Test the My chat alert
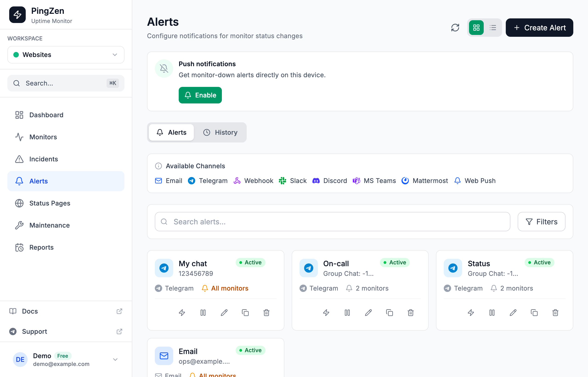This screenshot has width=588, height=377. [x=182, y=312]
